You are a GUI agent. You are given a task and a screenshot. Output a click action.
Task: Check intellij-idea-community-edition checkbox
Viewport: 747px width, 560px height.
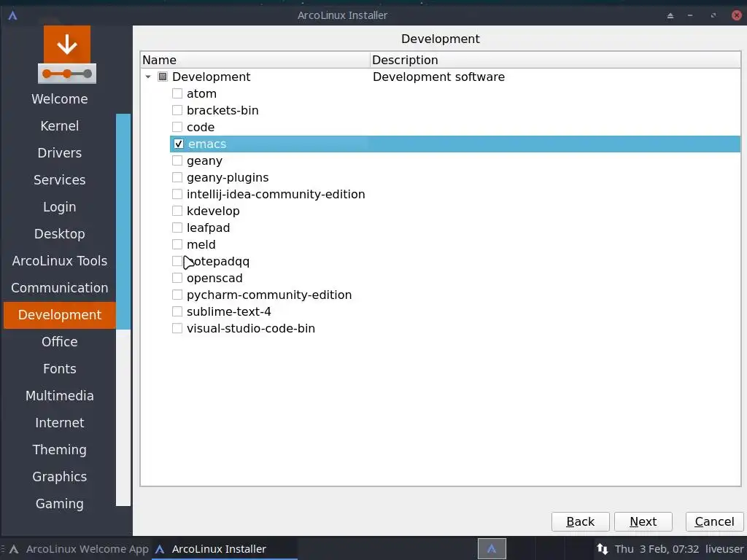coord(177,194)
